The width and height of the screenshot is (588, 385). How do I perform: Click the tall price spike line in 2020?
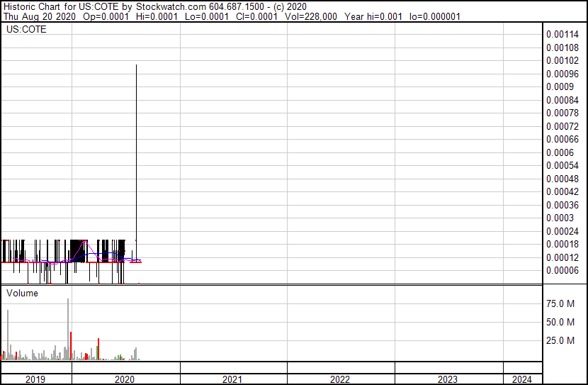pos(136,142)
